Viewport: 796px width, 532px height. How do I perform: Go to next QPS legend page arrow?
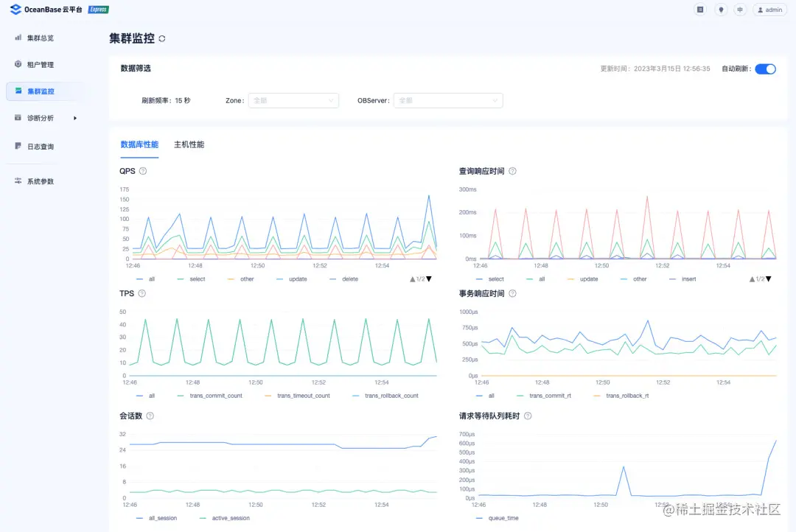(x=429, y=279)
